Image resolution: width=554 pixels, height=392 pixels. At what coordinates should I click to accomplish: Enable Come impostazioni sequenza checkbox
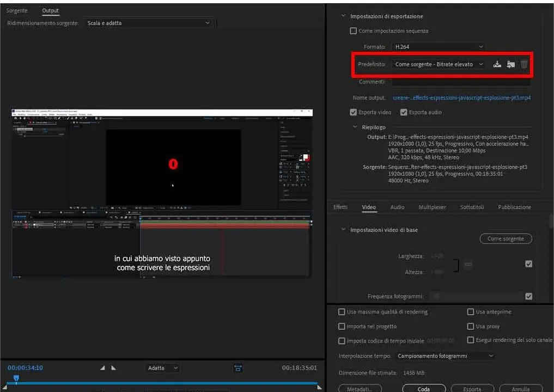pos(353,31)
